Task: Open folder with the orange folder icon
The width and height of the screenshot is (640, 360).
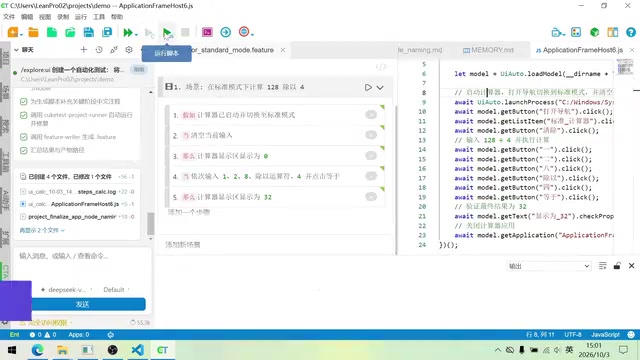Action: pos(33,32)
